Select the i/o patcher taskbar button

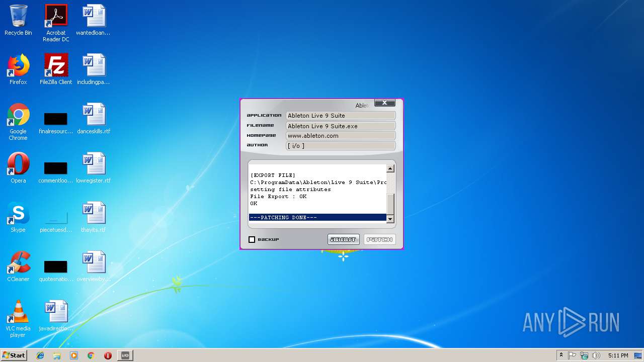(125, 355)
